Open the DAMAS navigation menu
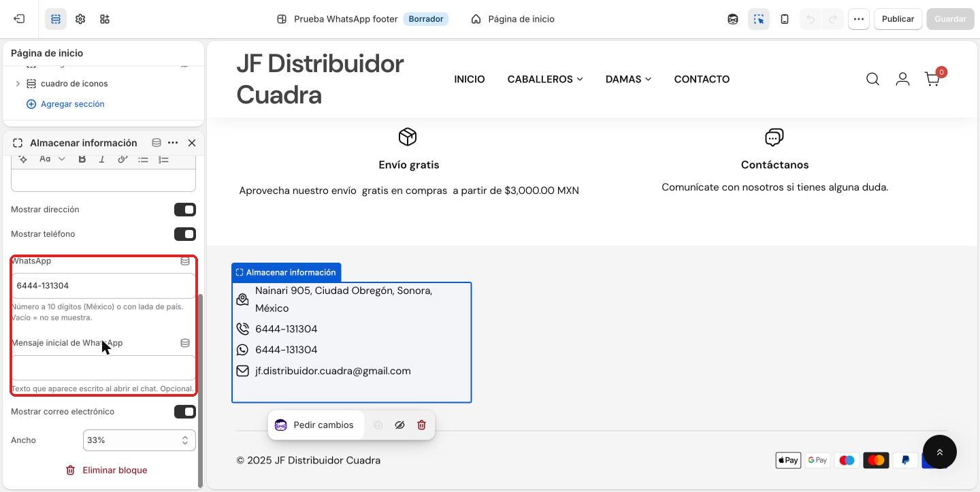 pyautogui.click(x=628, y=79)
